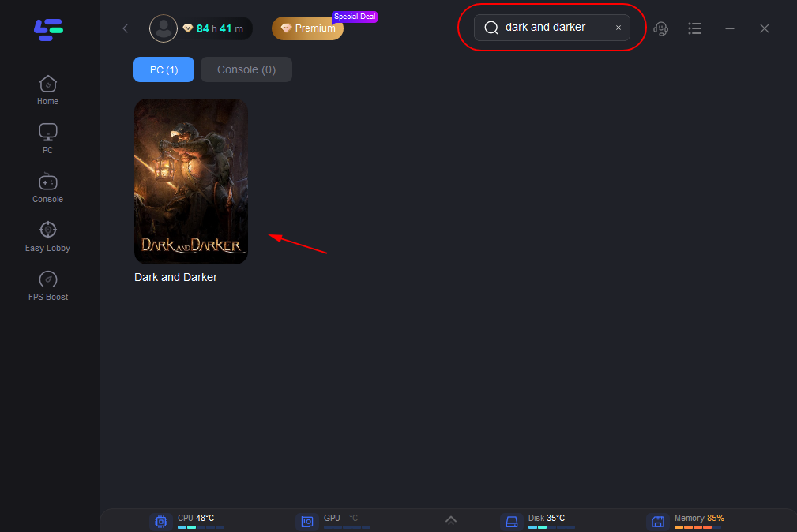Open the list menu icon
This screenshot has height=532, width=797.
pos(695,28)
